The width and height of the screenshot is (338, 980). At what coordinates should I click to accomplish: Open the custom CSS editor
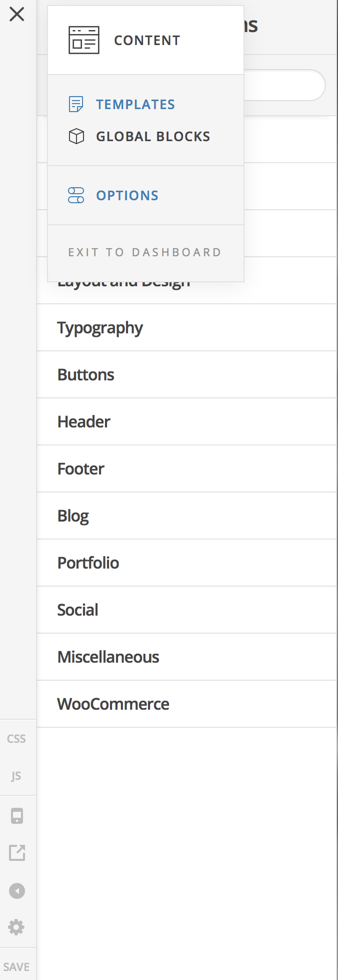pos(16,739)
